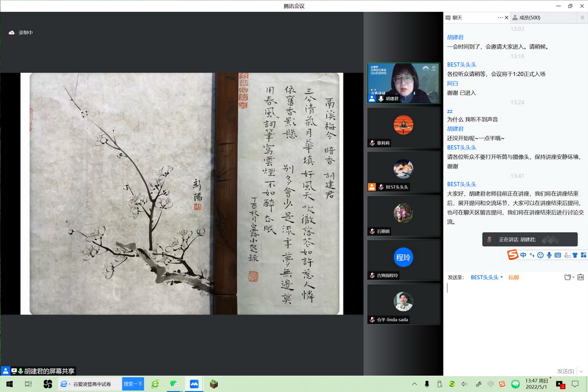The width and height of the screenshot is (588, 392).
Task: Click sender name 阿白 in chat
Action: (x=452, y=83)
